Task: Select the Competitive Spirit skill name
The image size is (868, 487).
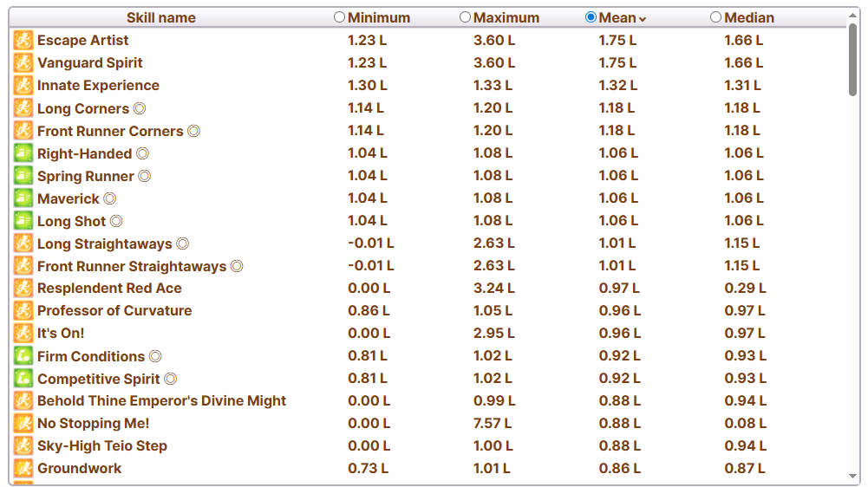Action: [x=99, y=379]
